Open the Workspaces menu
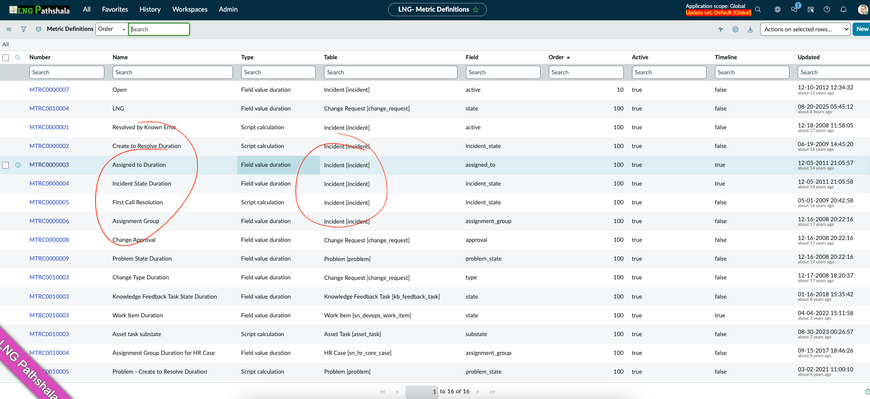Viewport: 870px width, 399px height. click(x=190, y=9)
